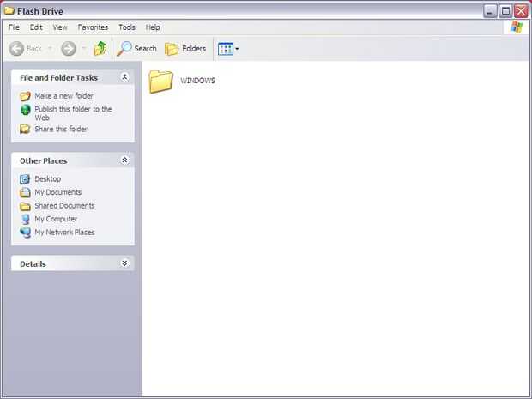Select the WINDOWS folder icon
532x399 pixels.
pyautogui.click(x=160, y=82)
